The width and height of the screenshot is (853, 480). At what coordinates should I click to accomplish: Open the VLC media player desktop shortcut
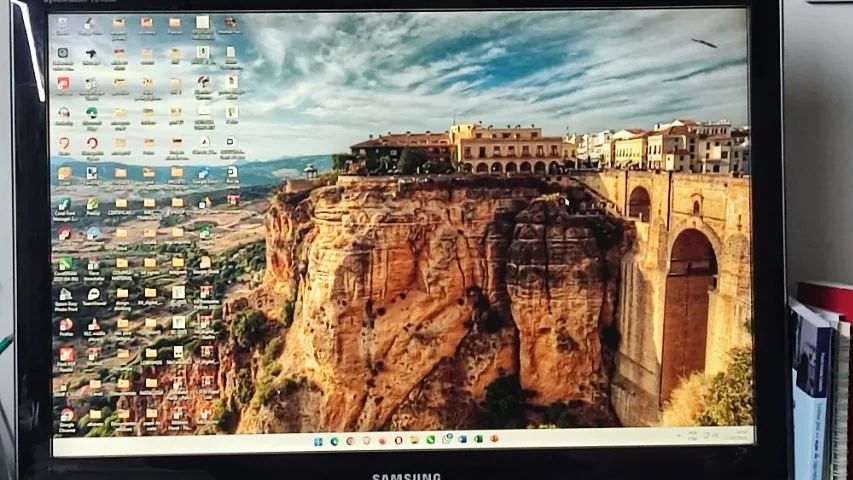[x=94, y=330]
